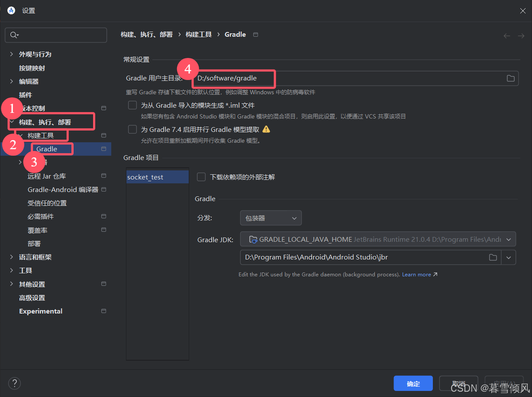Go back with the left arrow
Image resolution: width=532 pixels, height=397 pixels.
(507, 36)
